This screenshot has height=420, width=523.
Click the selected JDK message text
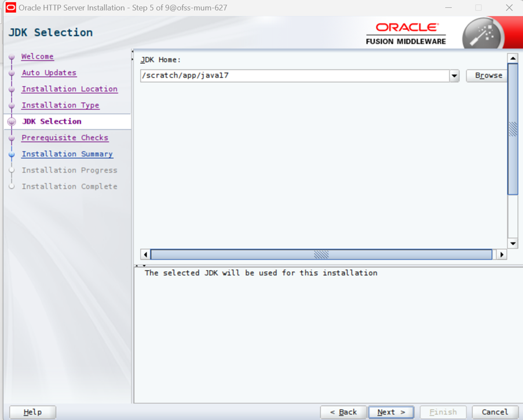coord(261,273)
